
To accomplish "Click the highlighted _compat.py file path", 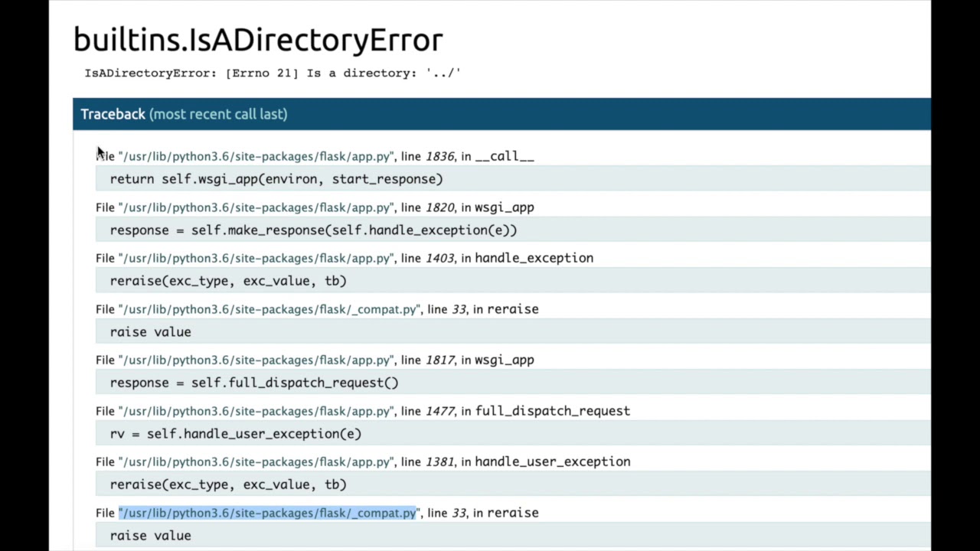I will point(267,513).
